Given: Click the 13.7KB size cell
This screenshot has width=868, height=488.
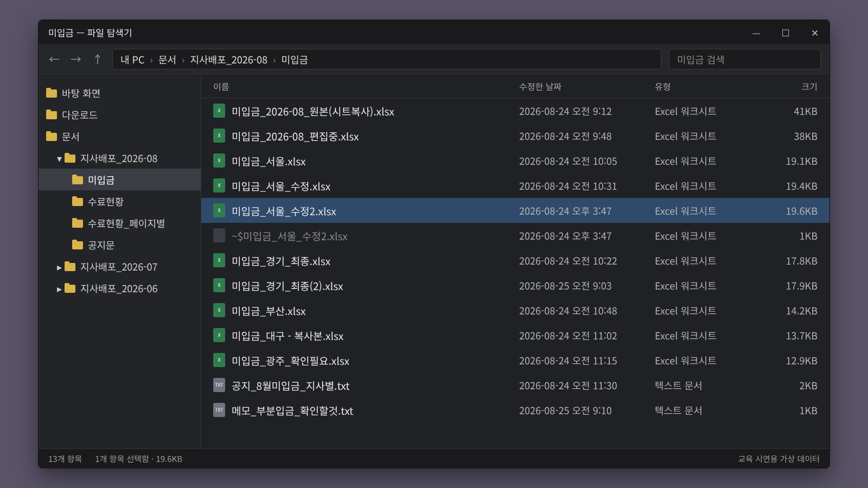Looking at the screenshot, I should point(801,336).
